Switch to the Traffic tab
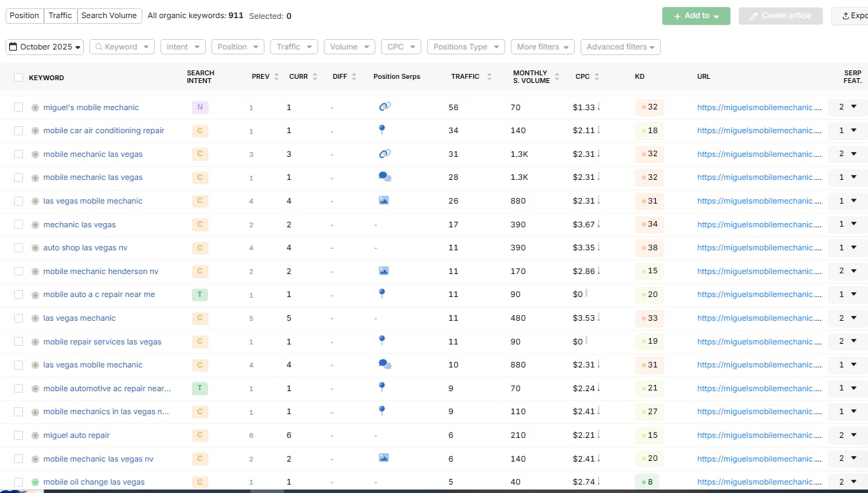Screen dimensions: 868x493 tap(60, 15)
